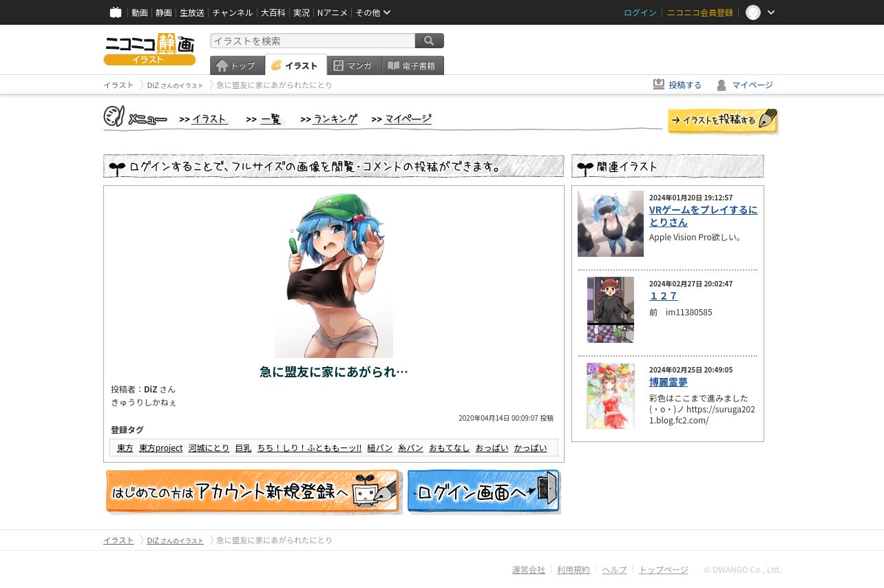Click the ログイン link in top bar
The width and height of the screenshot is (884, 588).
(x=640, y=12)
